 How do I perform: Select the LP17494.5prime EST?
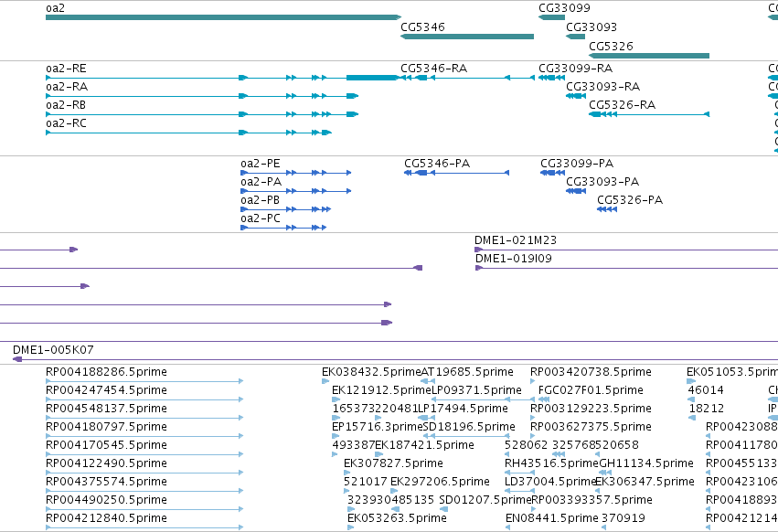[x=427, y=418]
